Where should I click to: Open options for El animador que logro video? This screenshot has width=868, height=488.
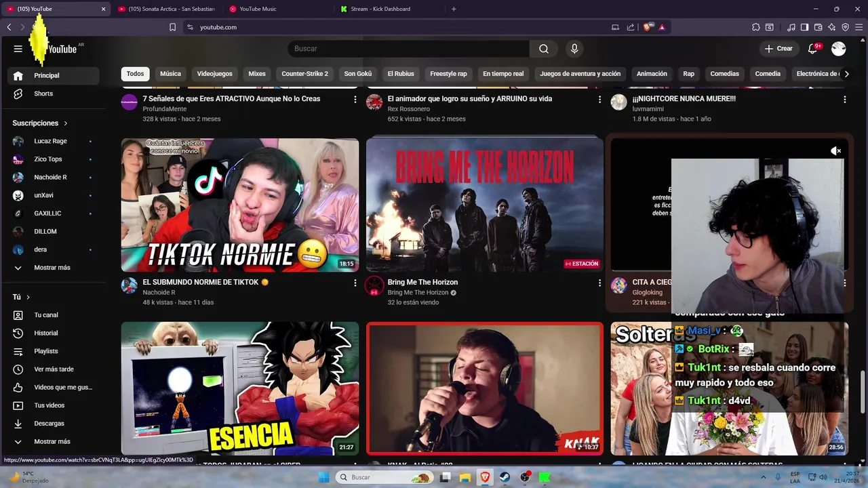pyautogui.click(x=599, y=100)
